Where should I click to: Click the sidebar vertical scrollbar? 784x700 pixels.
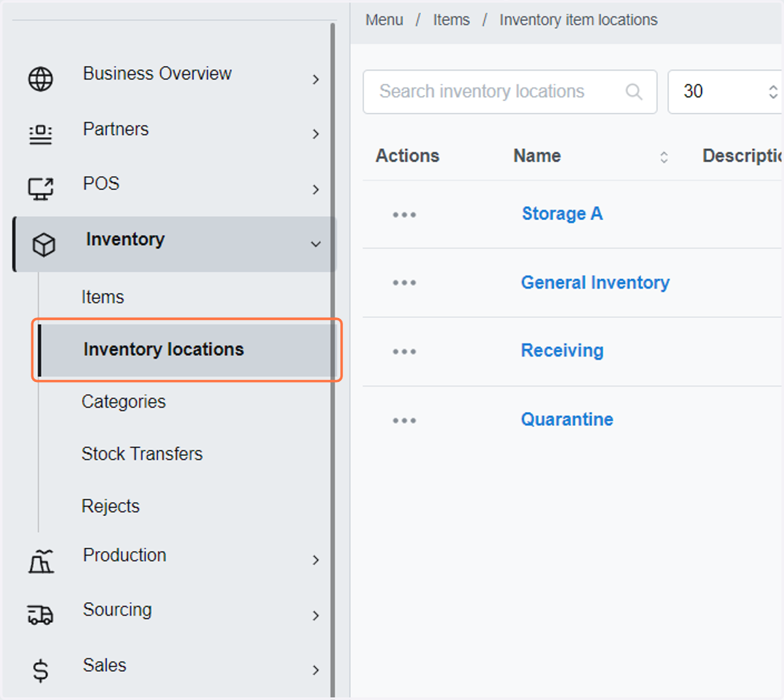click(333, 359)
